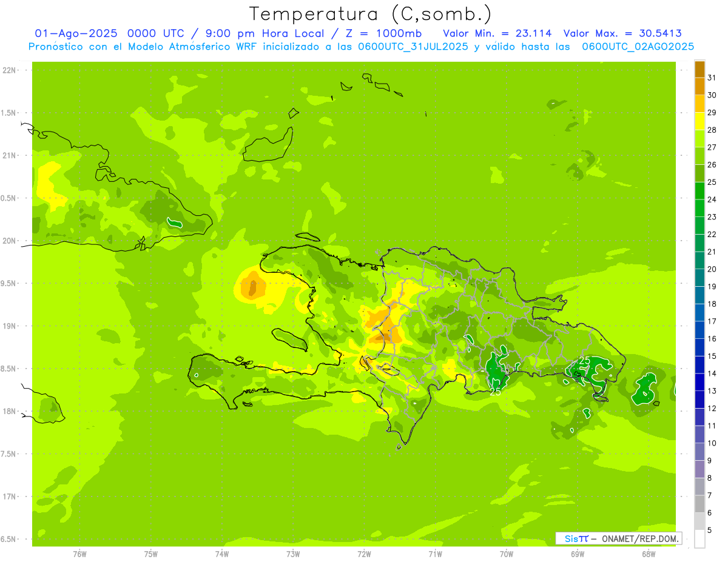The image size is (728, 562).
Task: Click the "Z = 1000mb" level text
Action: [383, 33]
